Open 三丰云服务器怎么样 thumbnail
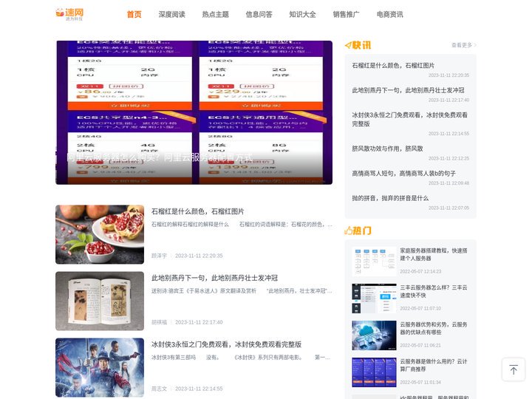The height and width of the screenshot is (399, 532). [x=374, y=299]
